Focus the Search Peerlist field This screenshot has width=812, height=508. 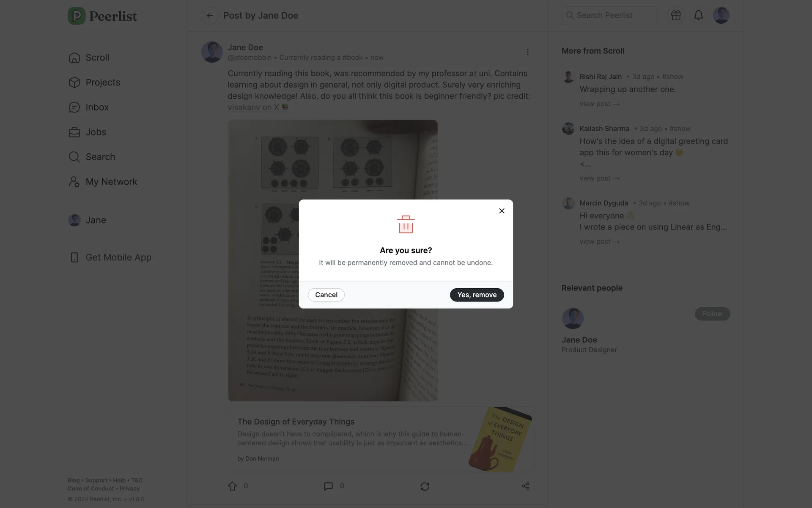coord(610,15)
